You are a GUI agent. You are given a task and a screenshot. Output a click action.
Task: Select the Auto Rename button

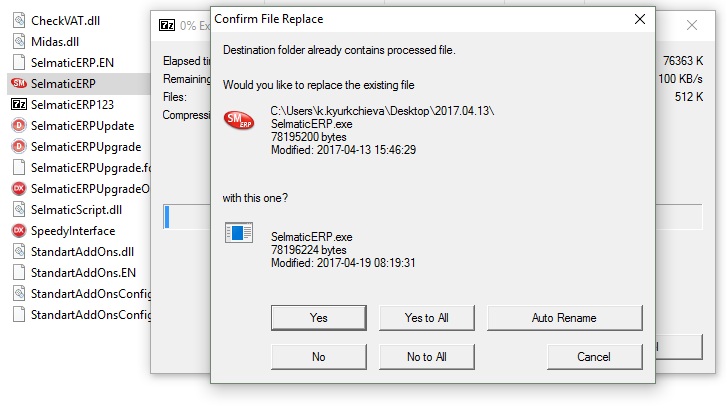pyautogui.click(x=564, y=318)
